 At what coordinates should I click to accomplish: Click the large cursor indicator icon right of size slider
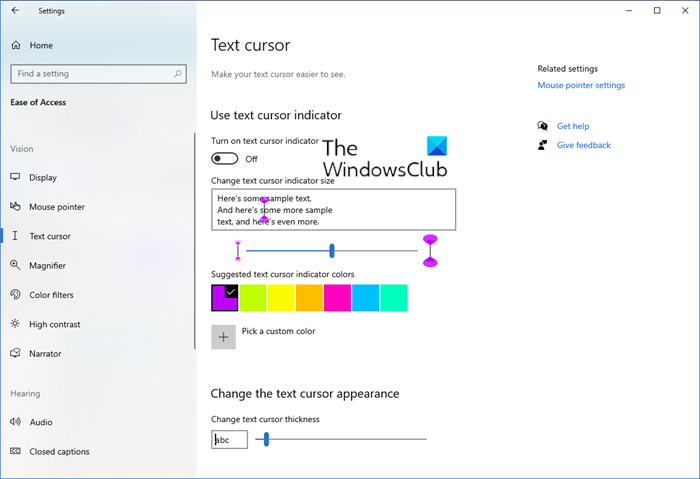(430, 250)
